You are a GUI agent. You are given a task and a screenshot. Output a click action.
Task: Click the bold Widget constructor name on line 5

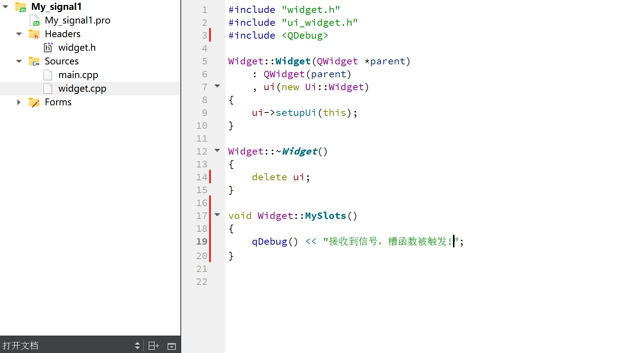click(293, 61)
